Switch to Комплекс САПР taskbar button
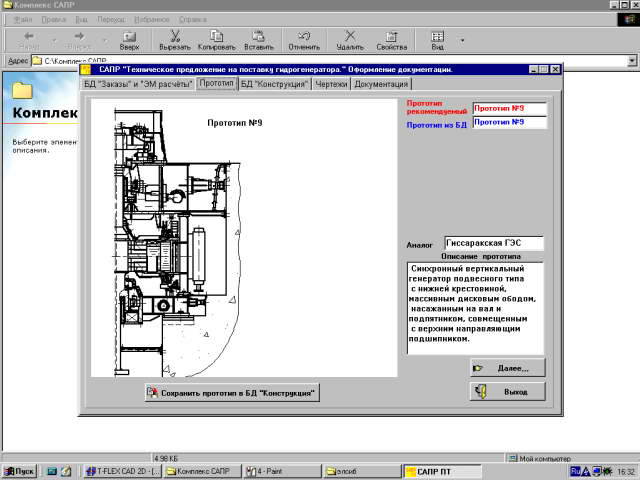The height and width of the screenshot is (480, 640). pos(202,471)
